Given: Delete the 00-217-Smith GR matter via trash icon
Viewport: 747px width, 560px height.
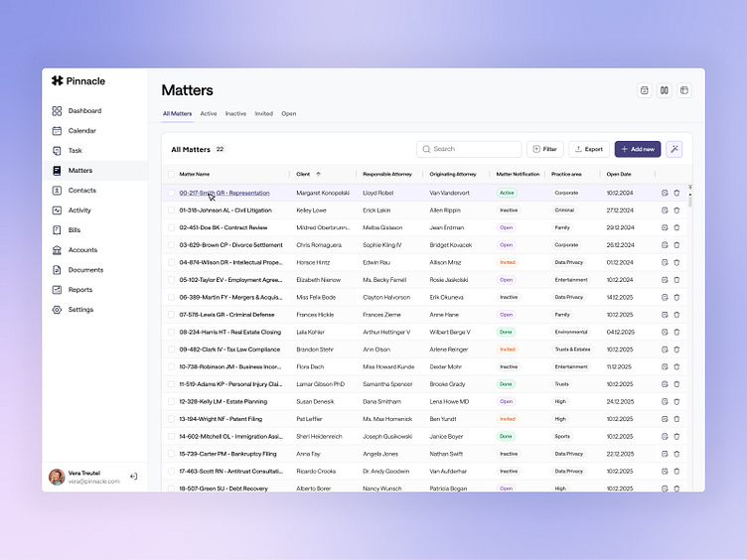Looking at the screenshot, I should coord(676,194).
